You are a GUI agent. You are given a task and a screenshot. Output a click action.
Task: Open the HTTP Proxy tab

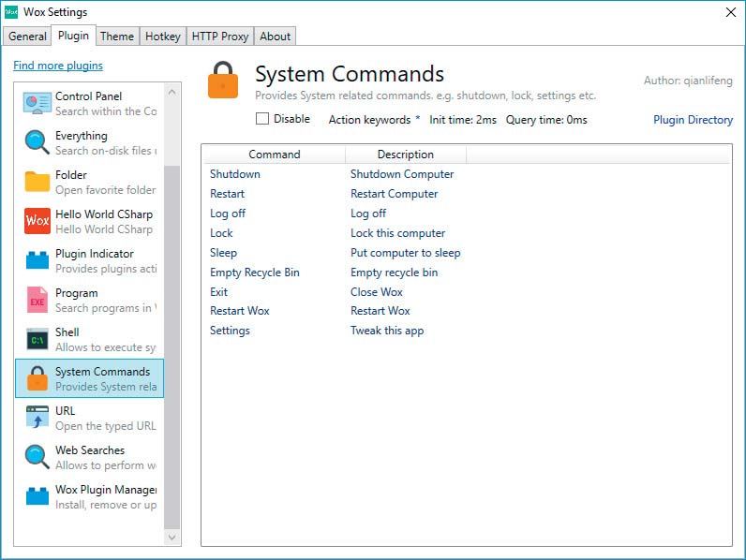[220, 37]
